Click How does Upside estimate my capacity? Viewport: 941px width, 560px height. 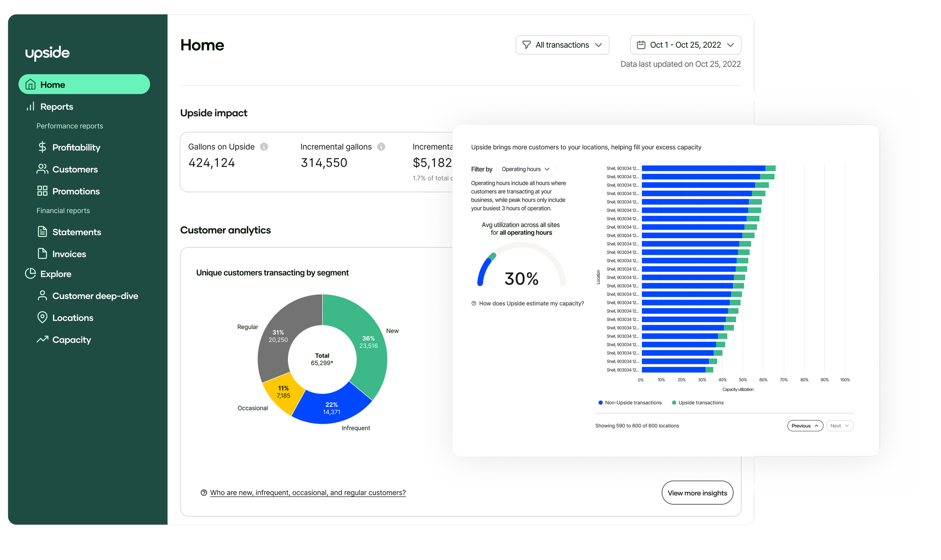pyautogui.click(x=531, y=303)
